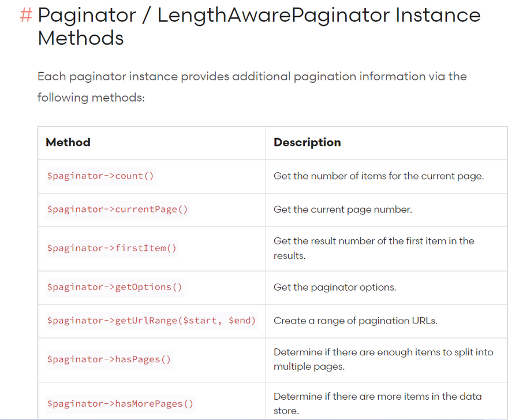Image resolution: width=508 pixels, height=420 pixels.
Task: Click 'Create a range of pagination URLs' text
Action: [x=356, y=321]
